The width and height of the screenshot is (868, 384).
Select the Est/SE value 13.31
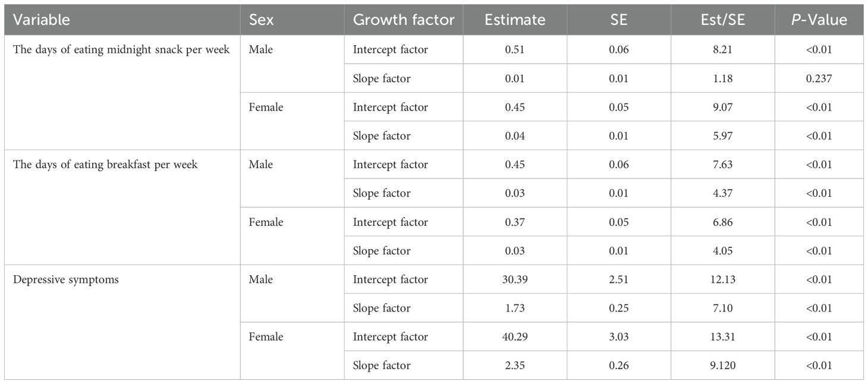(x=723, y=336)
